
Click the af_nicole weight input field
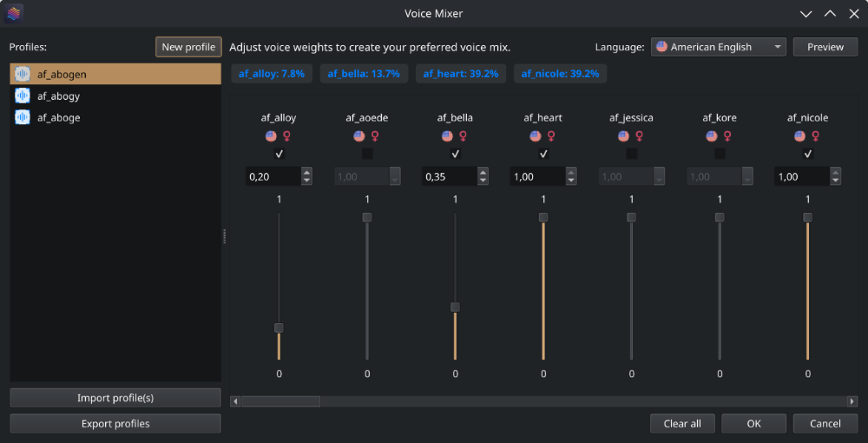[798, 176]
